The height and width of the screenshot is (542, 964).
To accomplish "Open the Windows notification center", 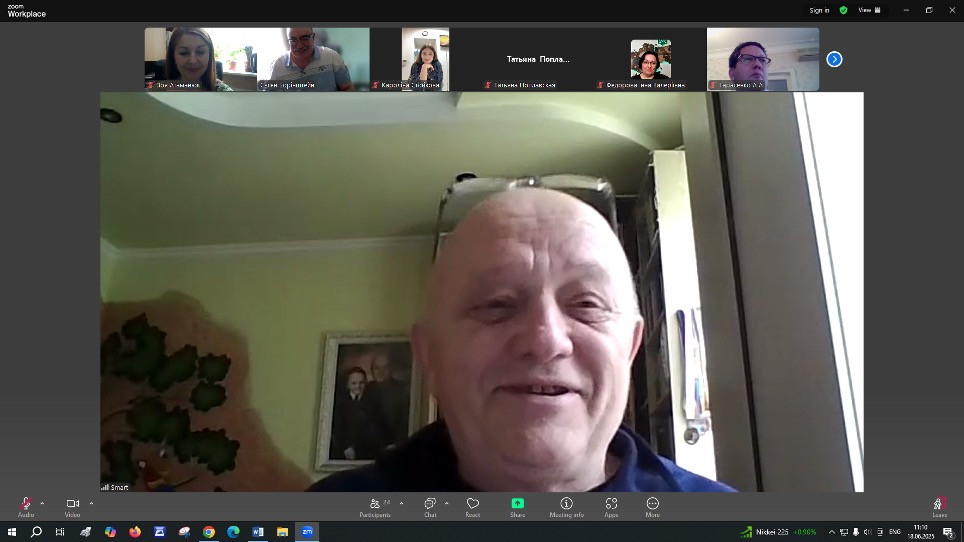I will 949,532.
